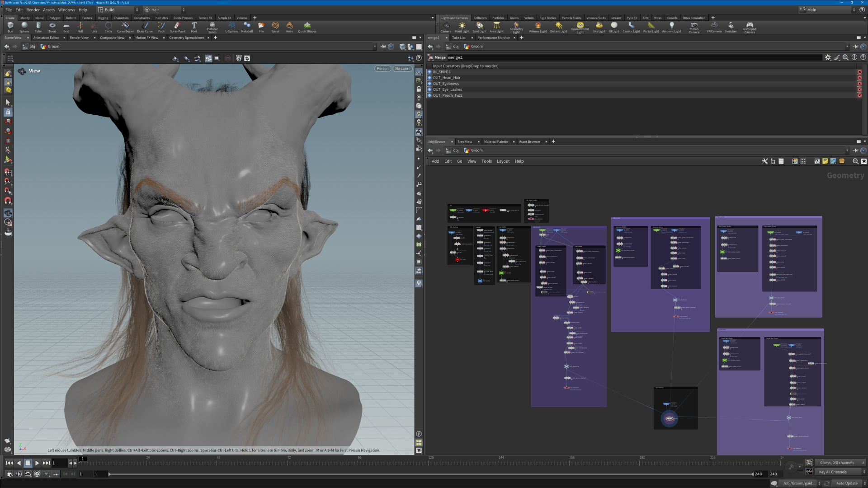Toggle the OUT_Head_Hair input enable icon

click(x=429, y=78)
